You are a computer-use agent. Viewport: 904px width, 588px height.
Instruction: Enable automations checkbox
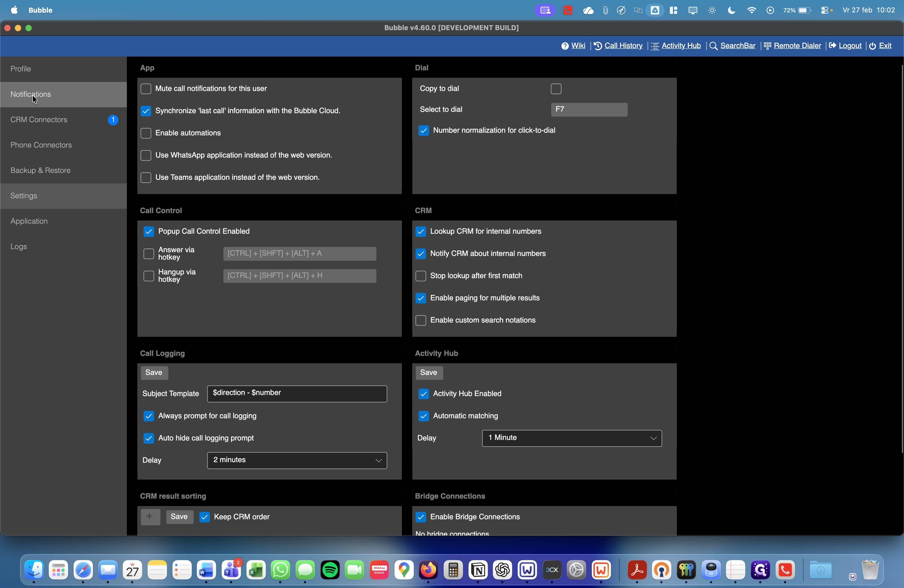pyautogui.click(x=146, y=133)
